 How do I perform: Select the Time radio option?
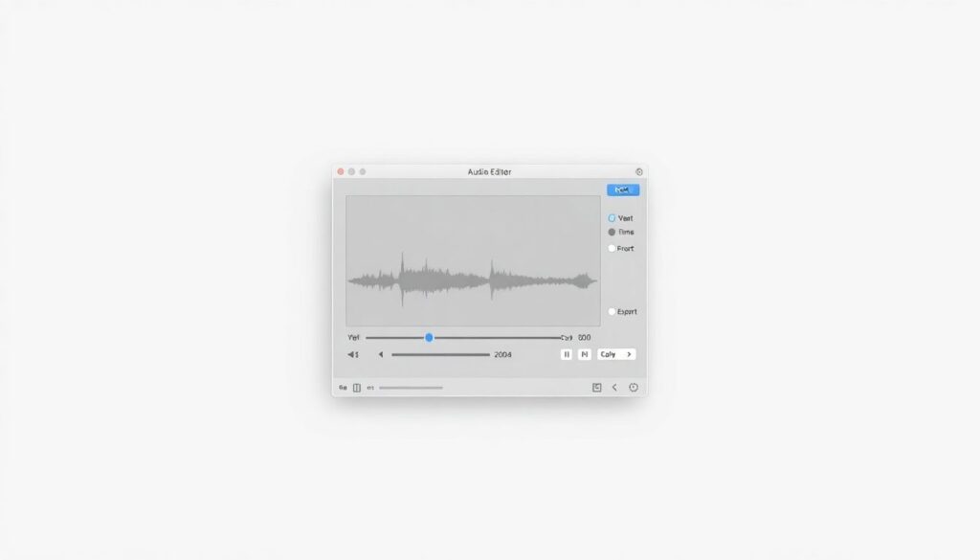click(x=612, y=233)
